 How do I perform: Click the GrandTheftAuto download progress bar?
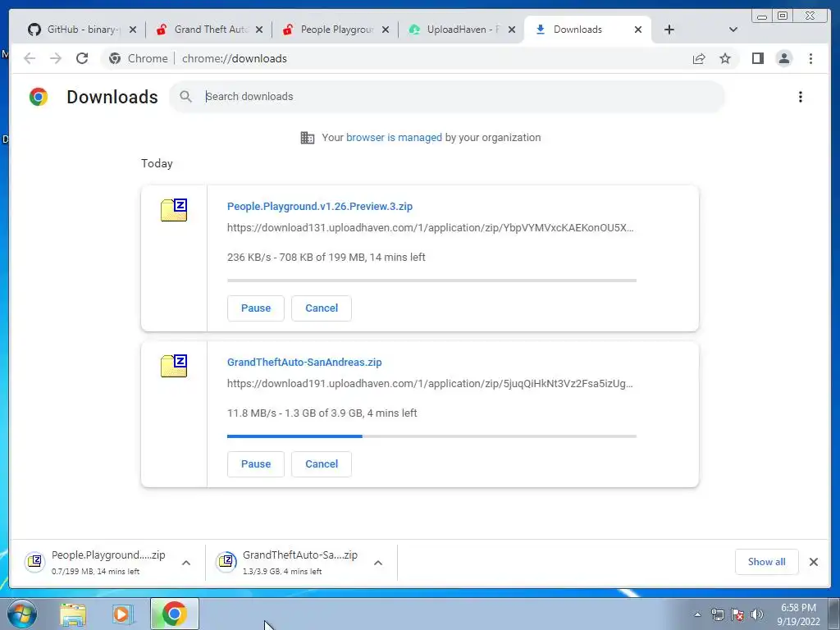coord(431,436)
